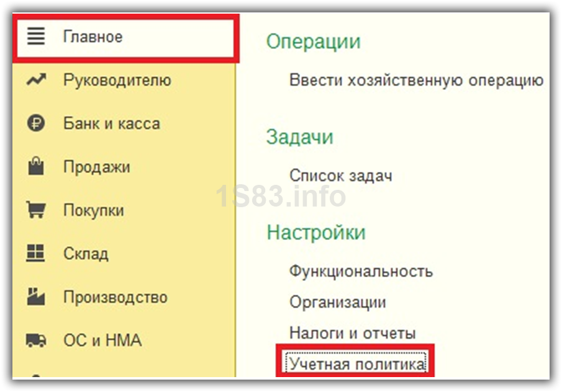Click the truck icon for ОС и НМА
The image size is (562, 392).
click(37, 341)
